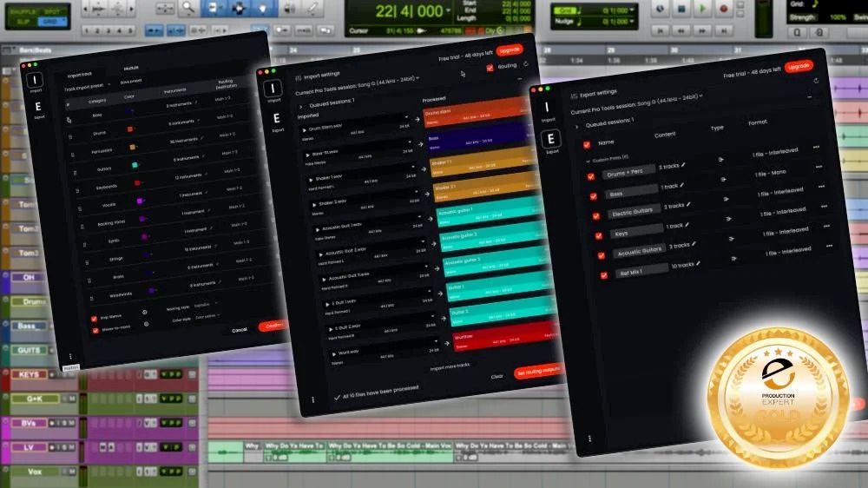This screenshot has width=868, height=488.
Task: Uncheck the Drums + Perc export checkbox
Action: pyautogui.click(x=590, y=176)
